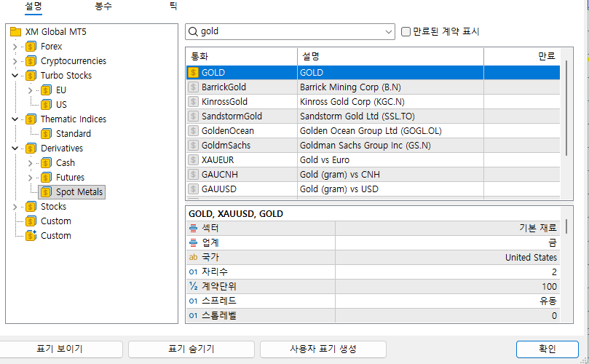Expand the Futures tree node
Image resolution: width=589 pixels, height=364 pixels.
pos(30,178)
